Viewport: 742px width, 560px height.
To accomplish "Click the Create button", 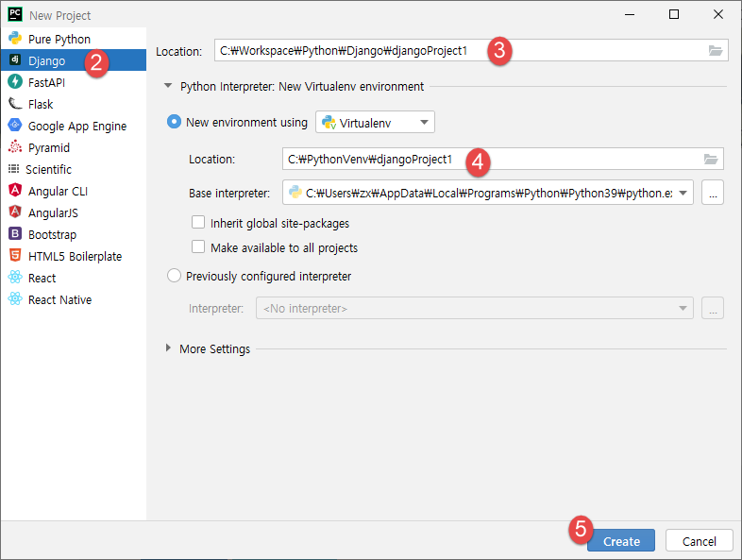I will click(621, 540).
